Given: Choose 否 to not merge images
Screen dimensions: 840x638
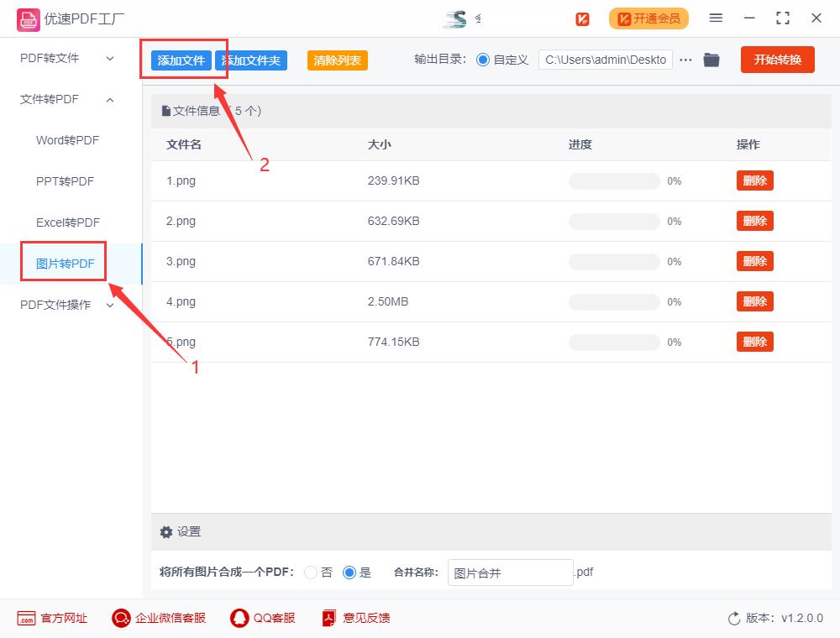Looking at the screenshot, I should coord(311,573).
